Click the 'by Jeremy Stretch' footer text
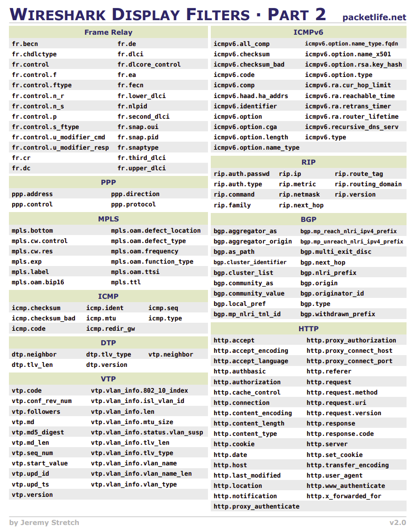 pyautogui.click(x=44, y=523)
